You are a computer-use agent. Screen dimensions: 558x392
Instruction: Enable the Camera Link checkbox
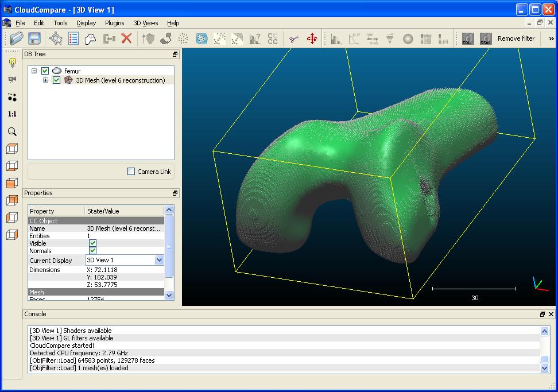coord(131,172)
